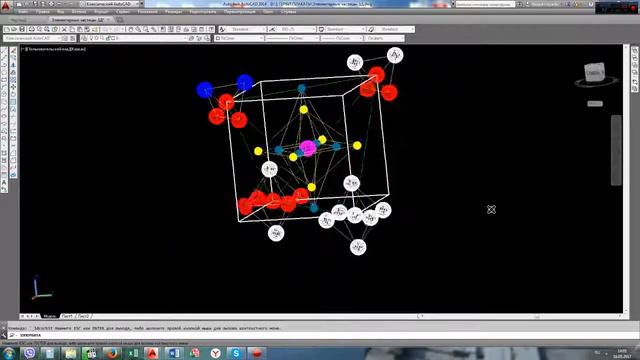Click the Open file icon in standard toolbar
Image resolution: width=640 pixels, height=360 pixels.
pyautogui.click(x=14, y=29)
